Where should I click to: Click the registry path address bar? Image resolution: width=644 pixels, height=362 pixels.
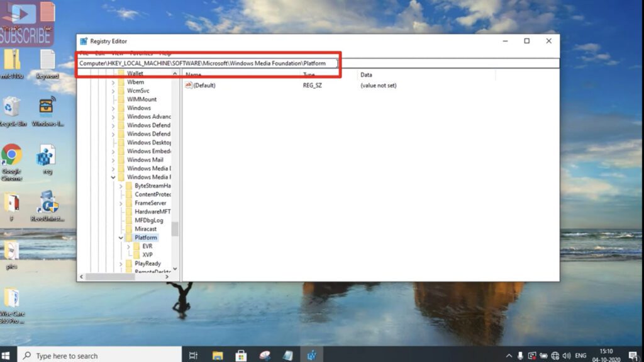coord(208,64)
